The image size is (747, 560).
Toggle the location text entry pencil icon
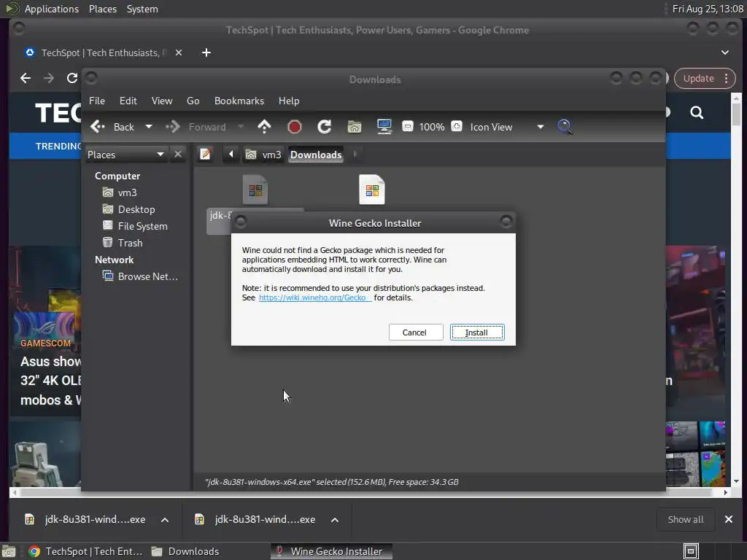click(205, 155)
